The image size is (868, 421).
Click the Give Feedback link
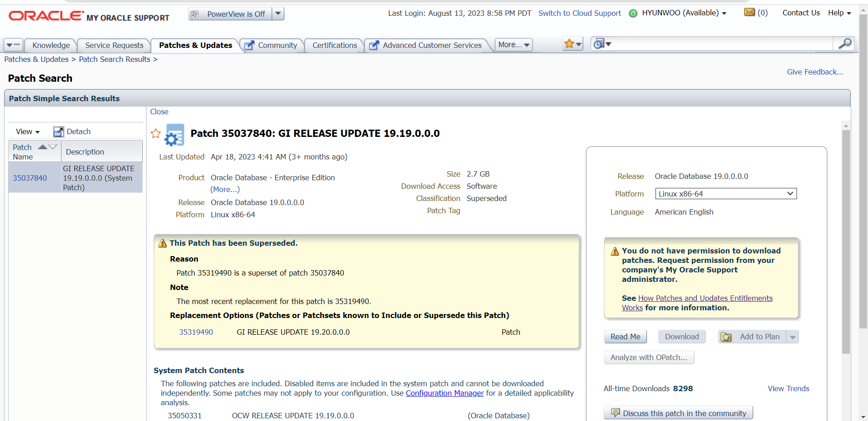(815, 72)
